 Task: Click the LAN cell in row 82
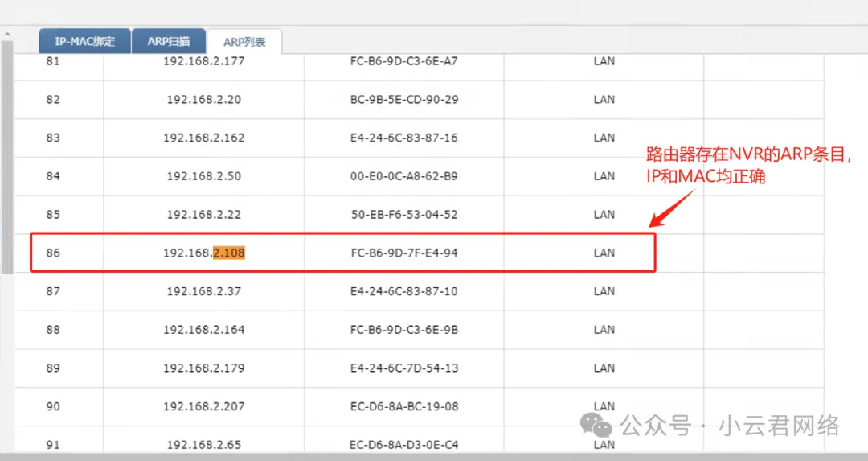coord(604,100)
